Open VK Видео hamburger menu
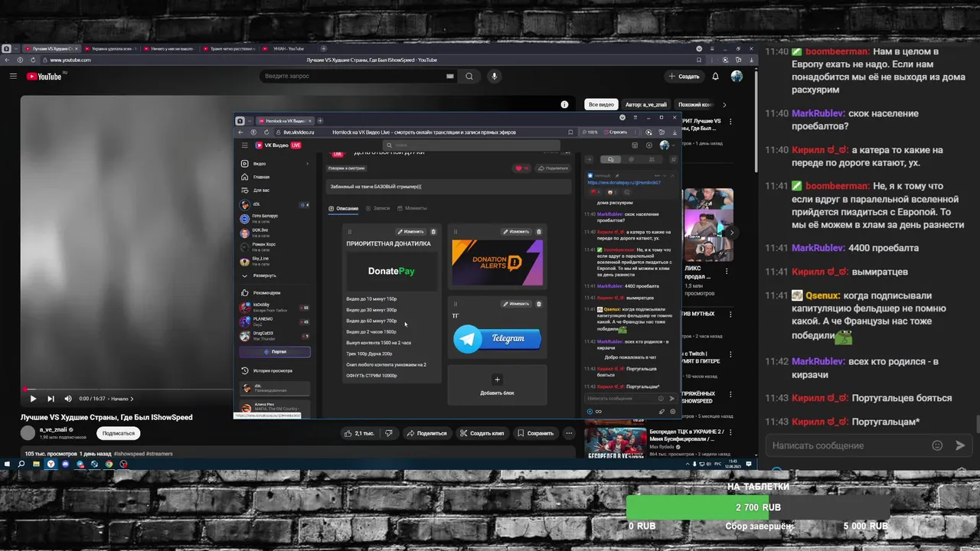This screenshot has height=551, width=980. 245,145
